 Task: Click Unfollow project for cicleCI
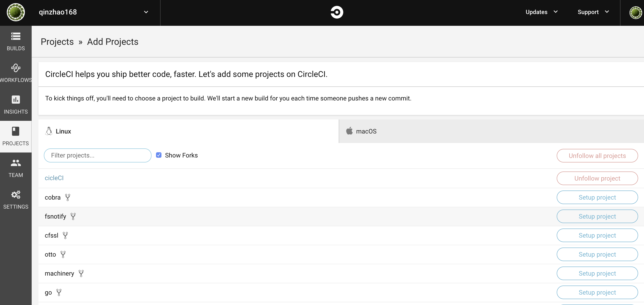[597, 178]
